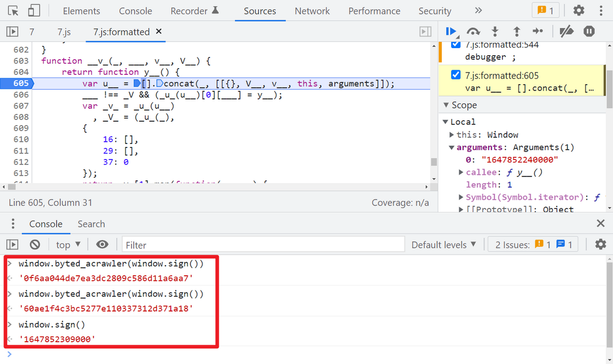Image resolution: width=613 pixels, height=364 pixels.
Task: Resume script execution
Action: tap(451, 31)
